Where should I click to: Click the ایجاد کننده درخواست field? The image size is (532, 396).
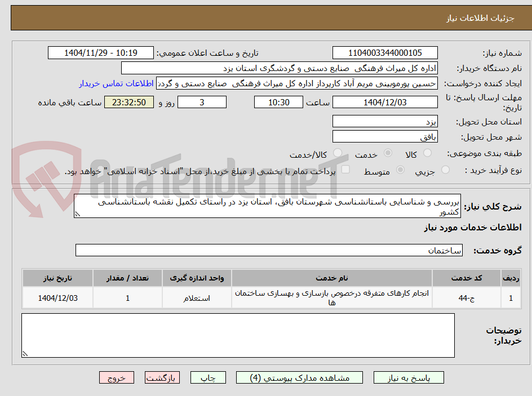coord(297,83)
